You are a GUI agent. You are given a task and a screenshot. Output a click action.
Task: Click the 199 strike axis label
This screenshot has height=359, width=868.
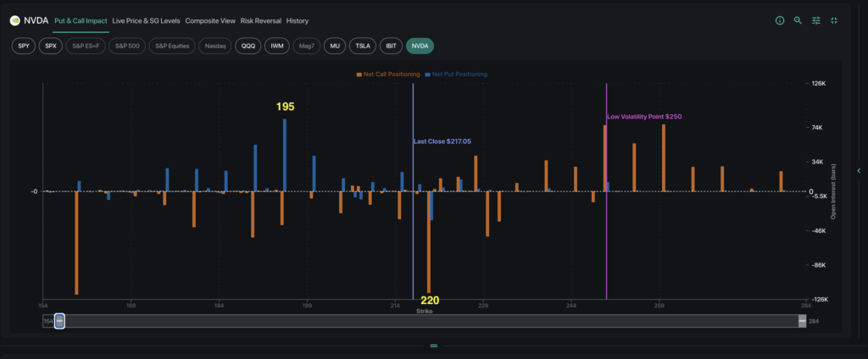308,306
